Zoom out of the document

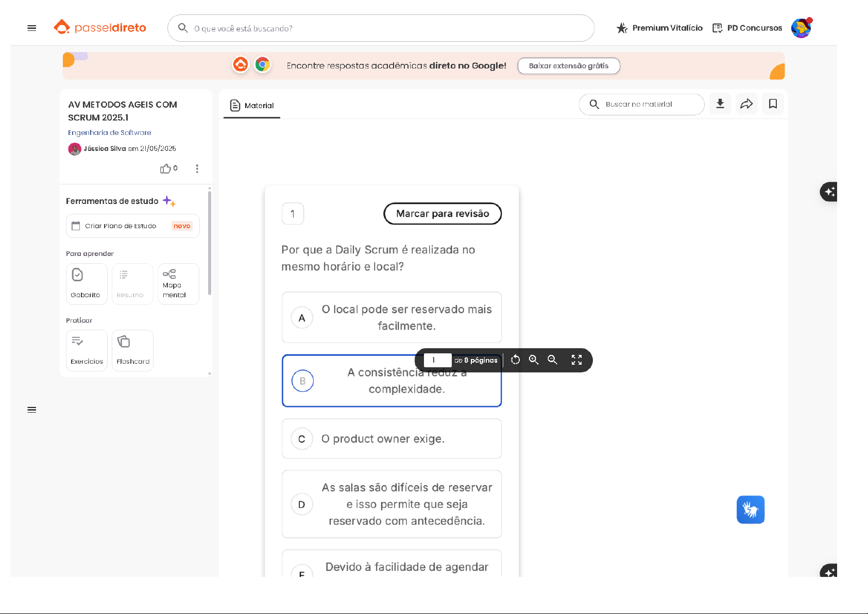coord(552,360)
